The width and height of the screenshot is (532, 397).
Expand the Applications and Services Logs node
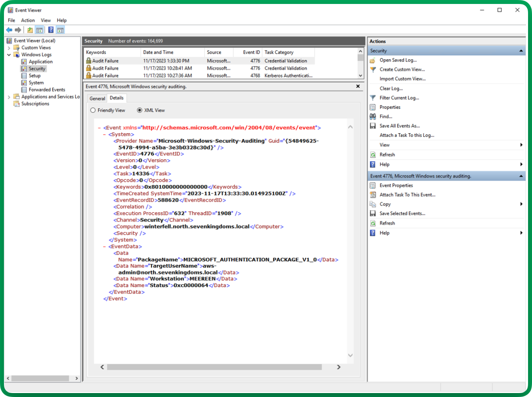(x=9, y=97)
